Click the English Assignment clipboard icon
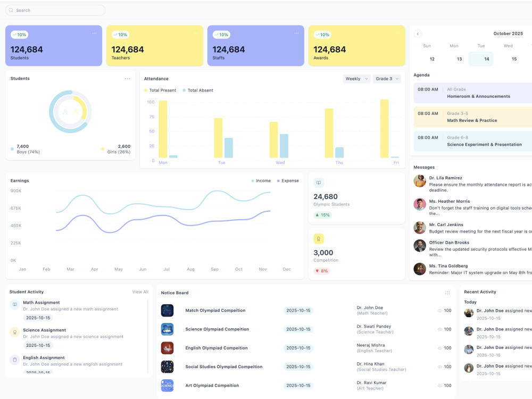The image size is (532, 399). 14,359
